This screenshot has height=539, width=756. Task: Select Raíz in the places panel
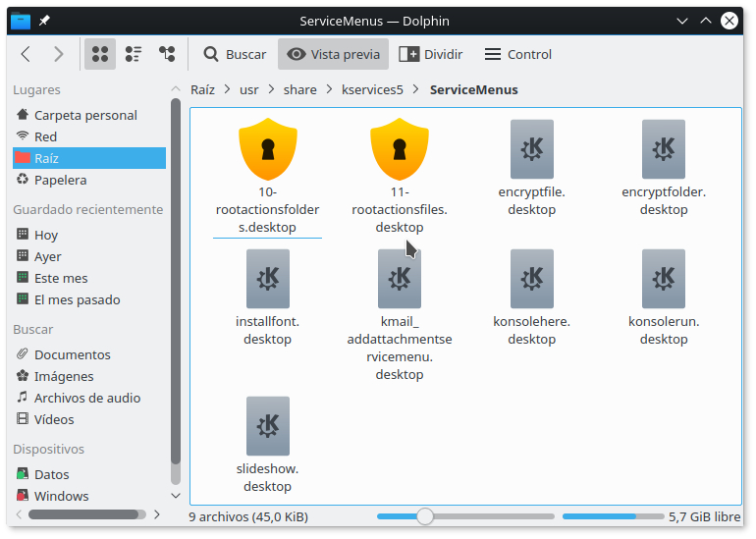point(89,158)
